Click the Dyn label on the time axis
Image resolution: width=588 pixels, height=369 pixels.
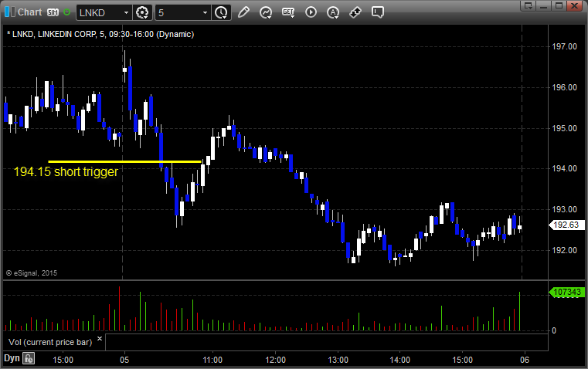(12, 358)
